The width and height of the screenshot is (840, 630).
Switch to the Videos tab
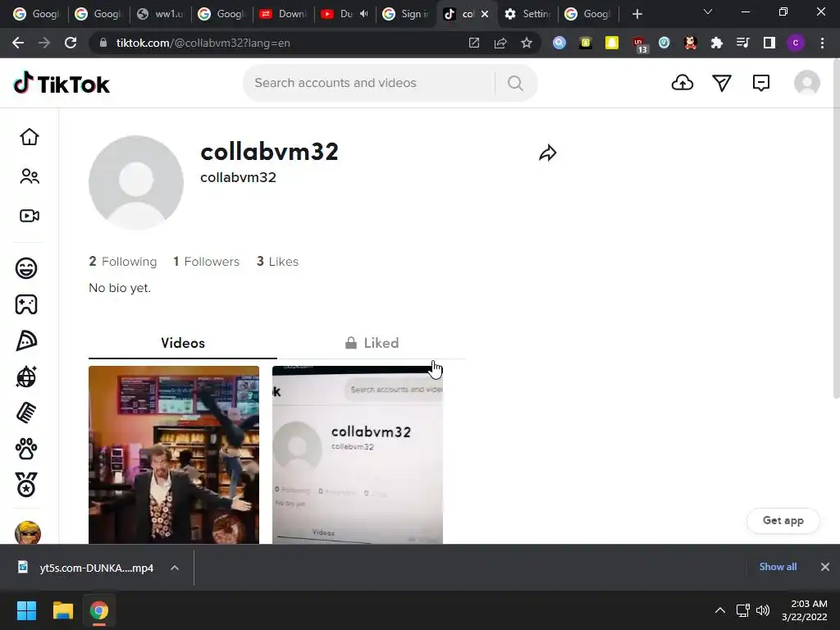click(183, 343)
